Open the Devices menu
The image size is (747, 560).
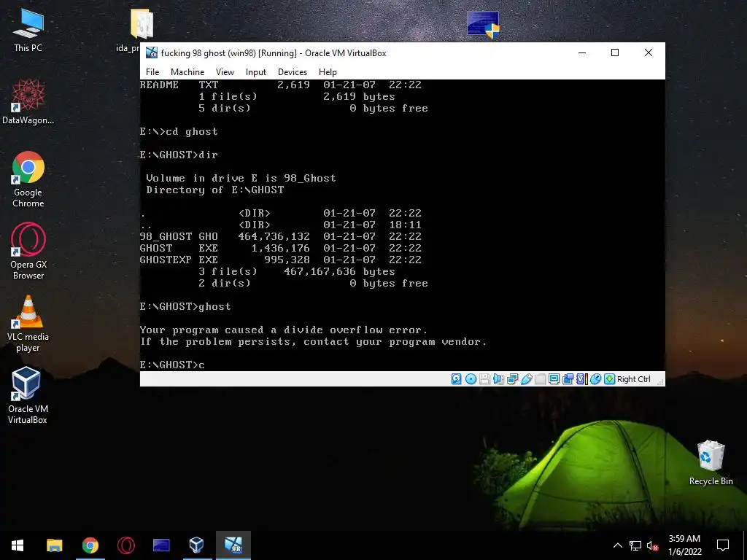click(x=293, y=72)
